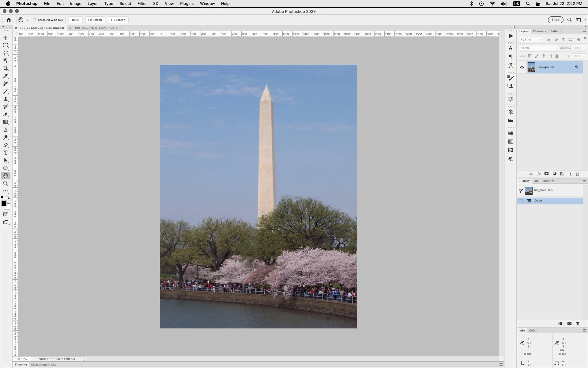Open the Filter menu
The height and width of the screenshot is (368, 588).
(142, 4)
